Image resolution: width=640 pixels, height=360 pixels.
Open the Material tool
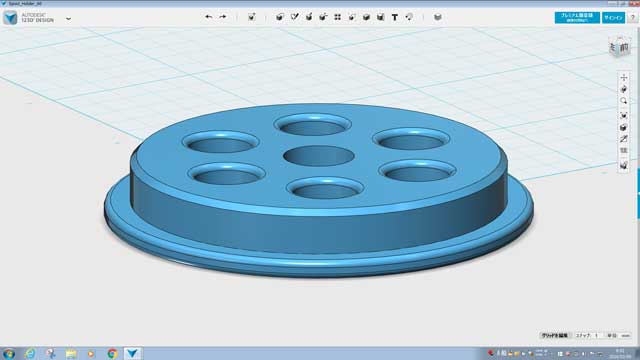[438, 17]
